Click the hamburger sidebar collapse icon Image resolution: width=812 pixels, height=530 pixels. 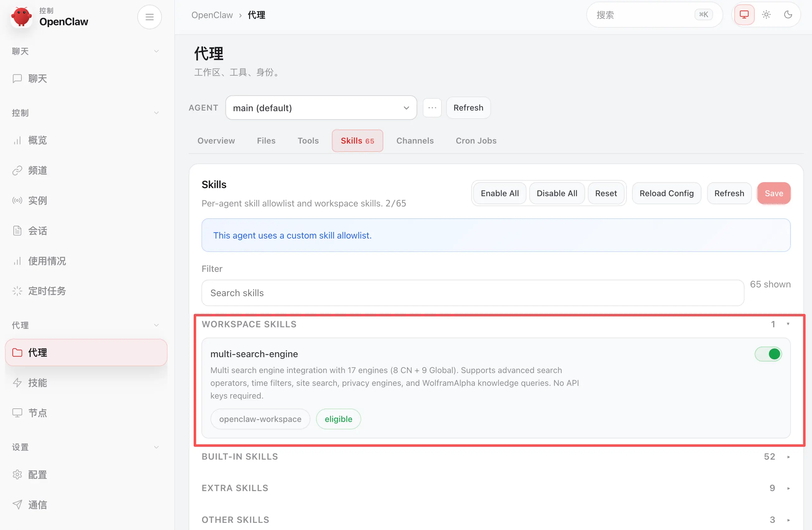pyautogui.click(x=149, y=17)
